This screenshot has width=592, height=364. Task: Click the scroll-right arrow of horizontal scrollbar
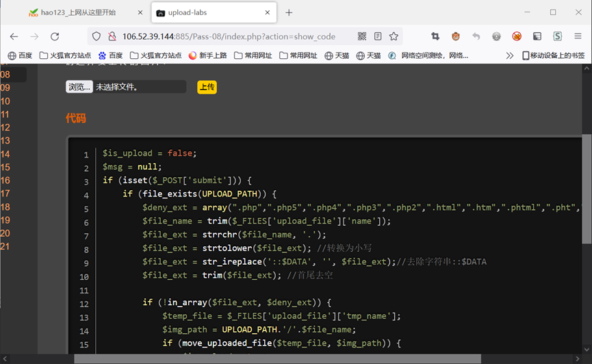(x=577, y=359)
